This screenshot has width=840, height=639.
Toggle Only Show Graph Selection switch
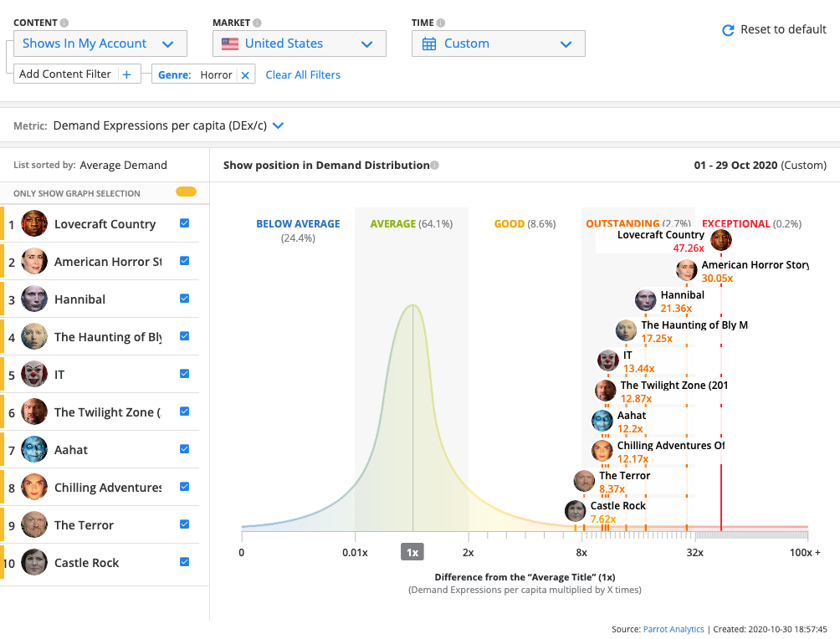[x=186, y=192]
